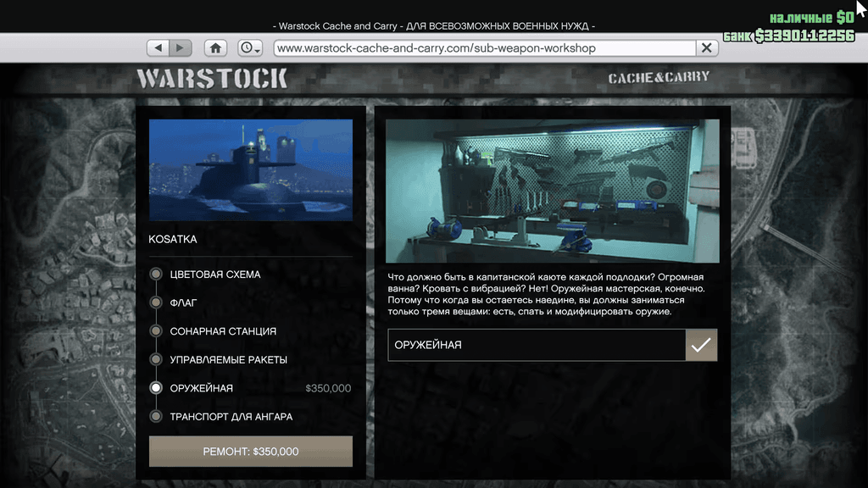
Task: Go to the browser home page icon
Action: (x=215, y=48)
